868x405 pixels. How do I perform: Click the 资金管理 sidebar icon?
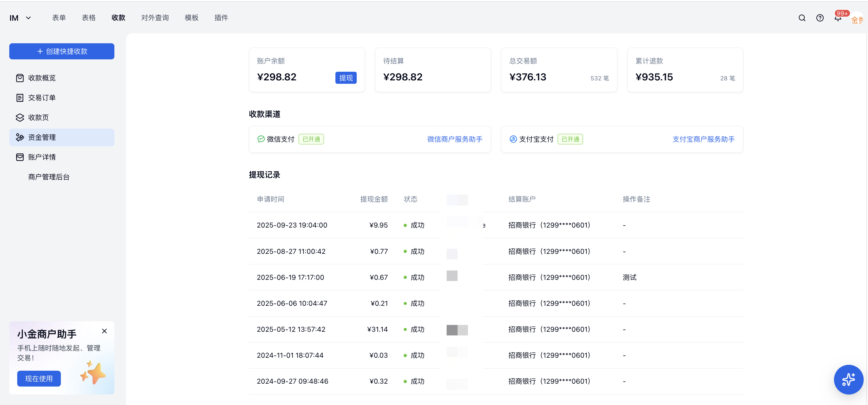[20, 137]
